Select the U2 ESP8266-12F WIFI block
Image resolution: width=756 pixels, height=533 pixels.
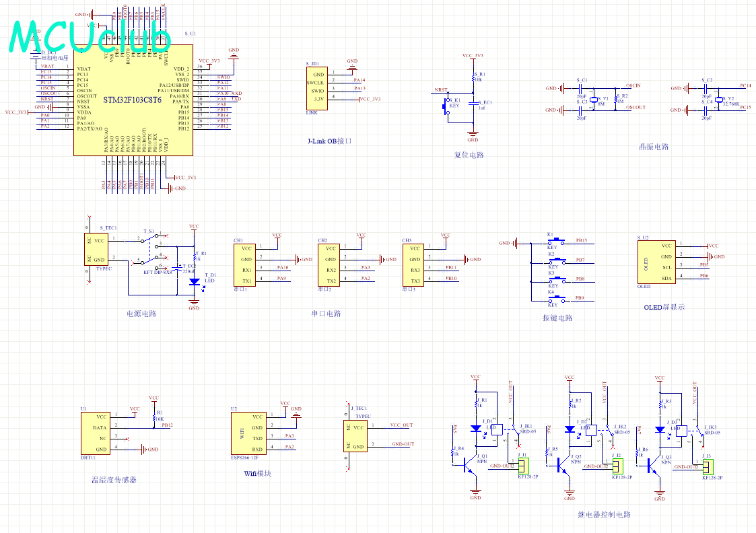[248, 433]
